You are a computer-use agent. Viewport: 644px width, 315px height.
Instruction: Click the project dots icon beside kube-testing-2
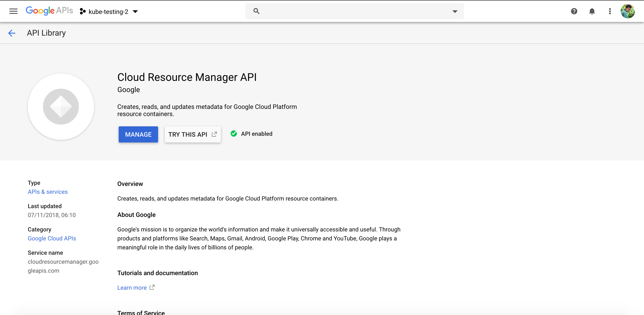[x=83, y=11]
